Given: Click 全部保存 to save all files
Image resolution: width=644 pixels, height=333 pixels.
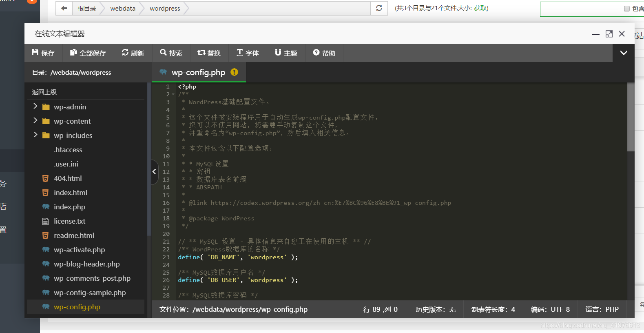Looking at the screenshot, I should (88, 53).
